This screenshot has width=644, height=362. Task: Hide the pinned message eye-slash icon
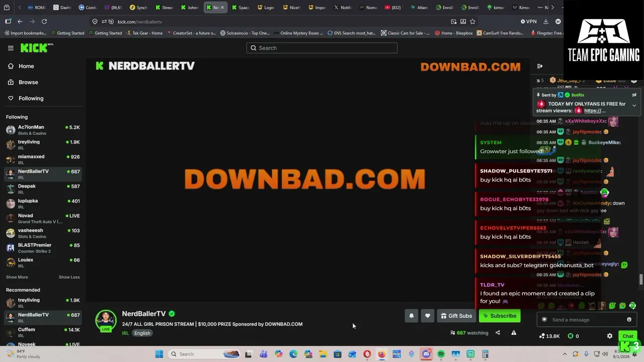pos(634,95)
